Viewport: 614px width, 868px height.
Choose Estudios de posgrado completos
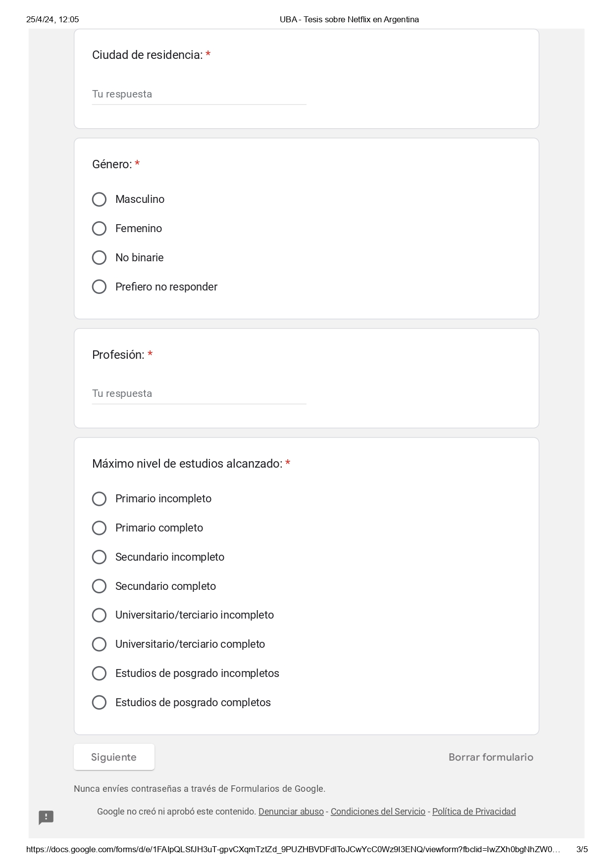tap(99, 703)
